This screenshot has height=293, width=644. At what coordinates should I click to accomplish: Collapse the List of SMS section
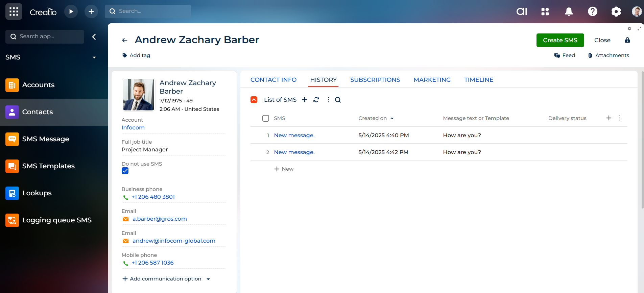(254, 100)
